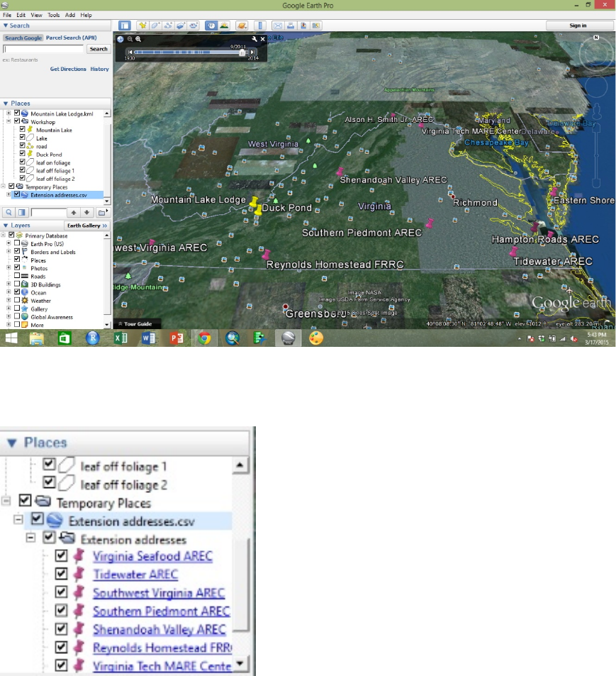
Task: Open the View menu
Action: [37, 15]
